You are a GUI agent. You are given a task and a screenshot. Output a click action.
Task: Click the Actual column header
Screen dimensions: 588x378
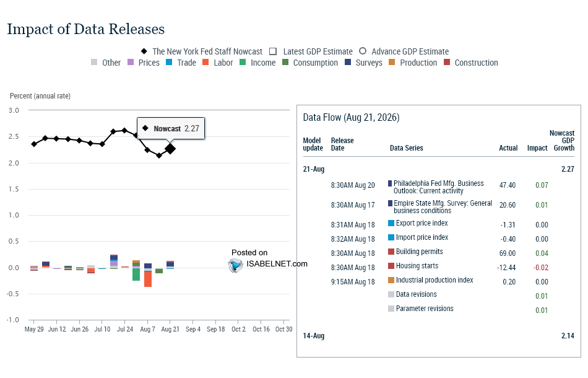[x=508, y=148]
